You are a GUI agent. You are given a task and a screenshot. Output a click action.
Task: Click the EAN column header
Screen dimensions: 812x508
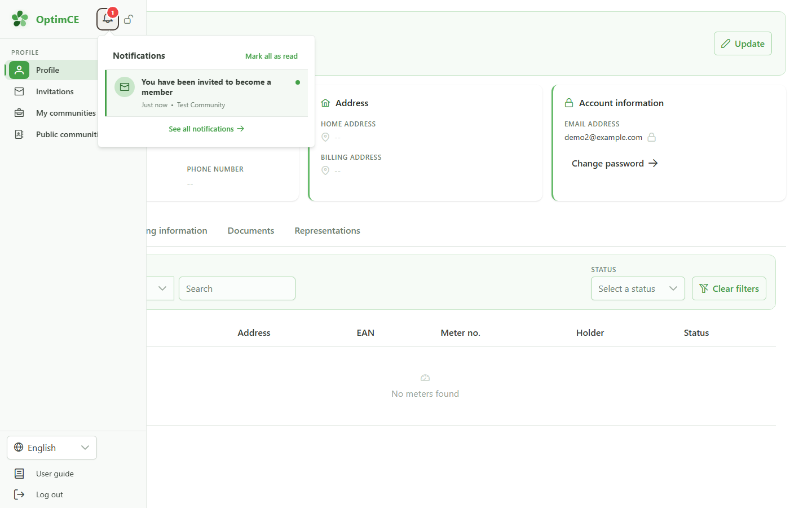click(365, 332)
